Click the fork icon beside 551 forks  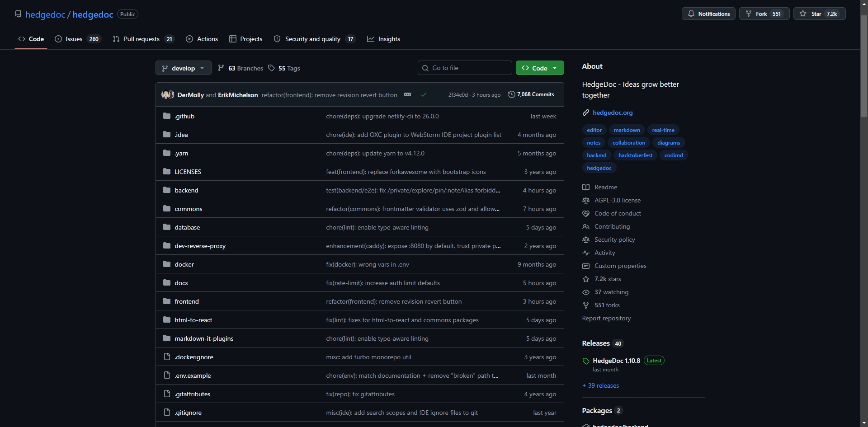coord(586,305)
